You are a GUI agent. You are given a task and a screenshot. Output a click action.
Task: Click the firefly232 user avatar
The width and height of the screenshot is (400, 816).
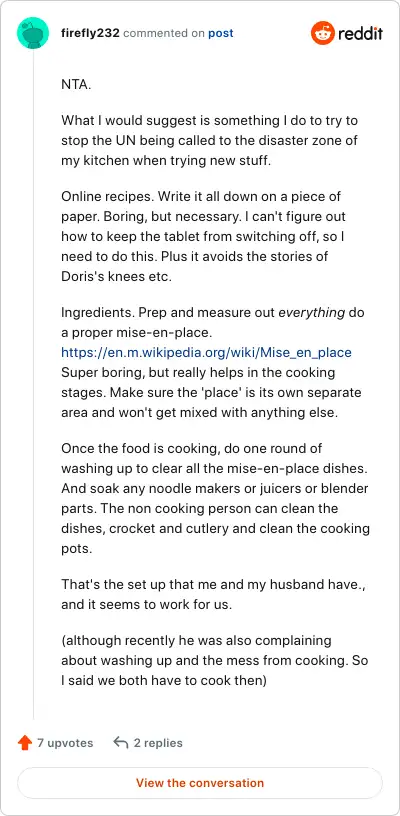click(33, 33)
